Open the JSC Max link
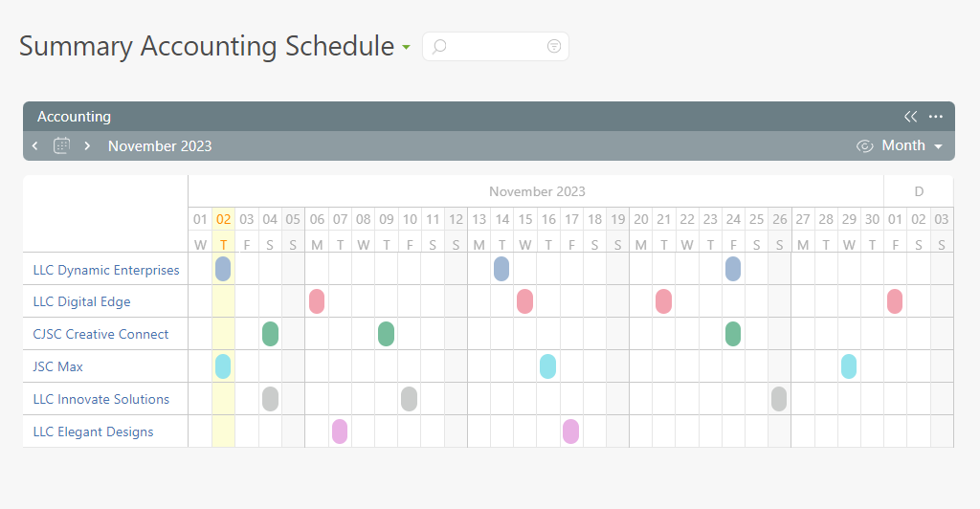Screen dimensions: 980x509 click(x=58, y=366)
